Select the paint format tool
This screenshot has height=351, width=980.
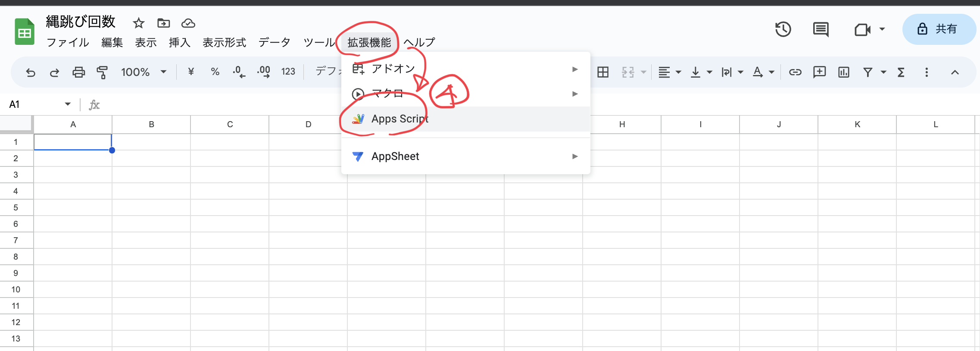tap(102, 72)
